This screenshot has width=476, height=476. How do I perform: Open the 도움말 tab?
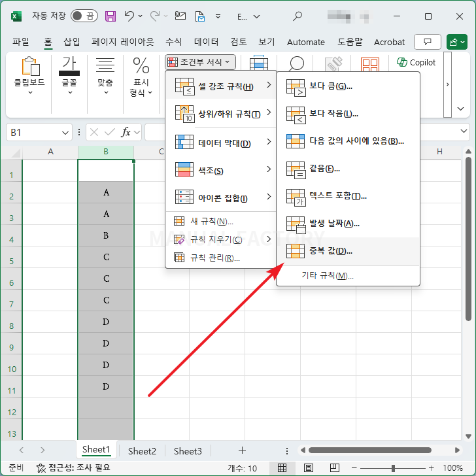coord(350,42)
